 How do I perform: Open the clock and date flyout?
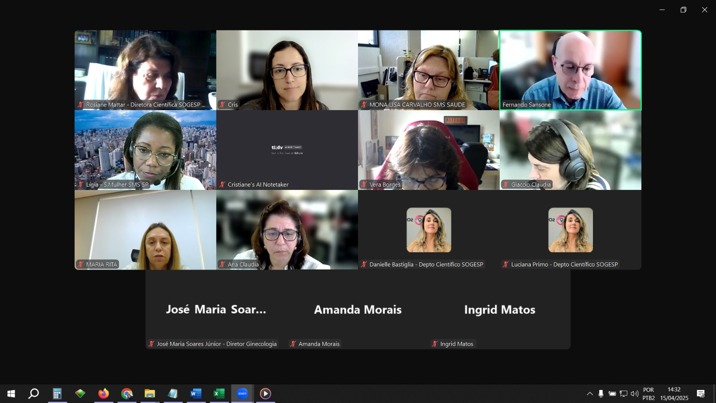674,393
